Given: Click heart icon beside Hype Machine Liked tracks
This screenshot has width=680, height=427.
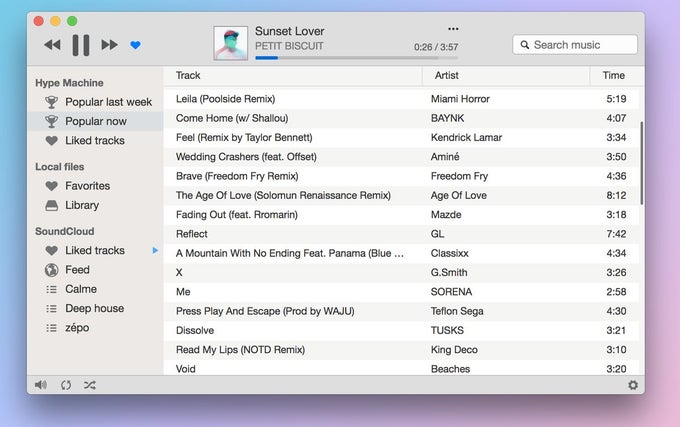Looking at the screenshot, I should point(52,140).
